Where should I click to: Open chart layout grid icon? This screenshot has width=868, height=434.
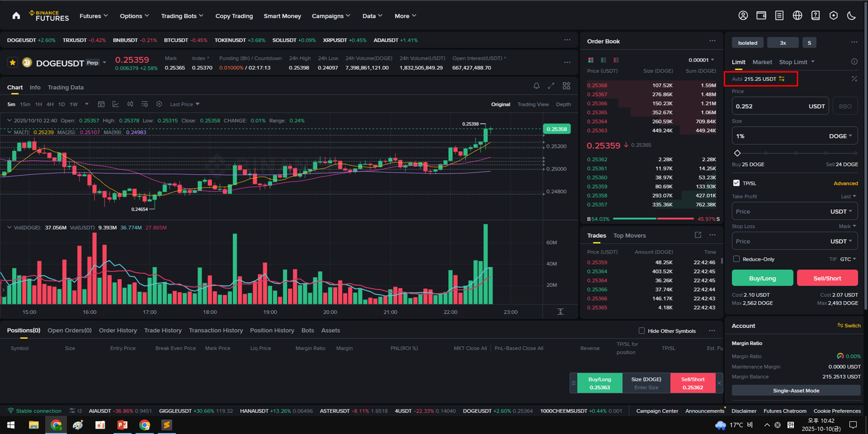tap(566, 86)
